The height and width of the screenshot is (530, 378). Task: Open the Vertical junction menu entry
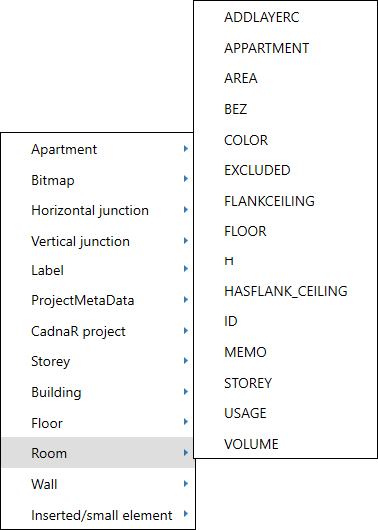click(x=98, y=241)
